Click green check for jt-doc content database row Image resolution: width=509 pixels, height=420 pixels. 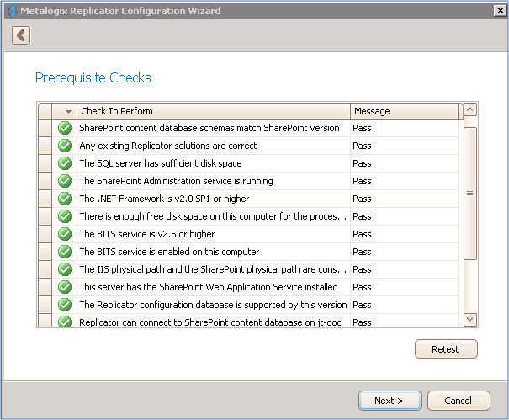[65, 322]
